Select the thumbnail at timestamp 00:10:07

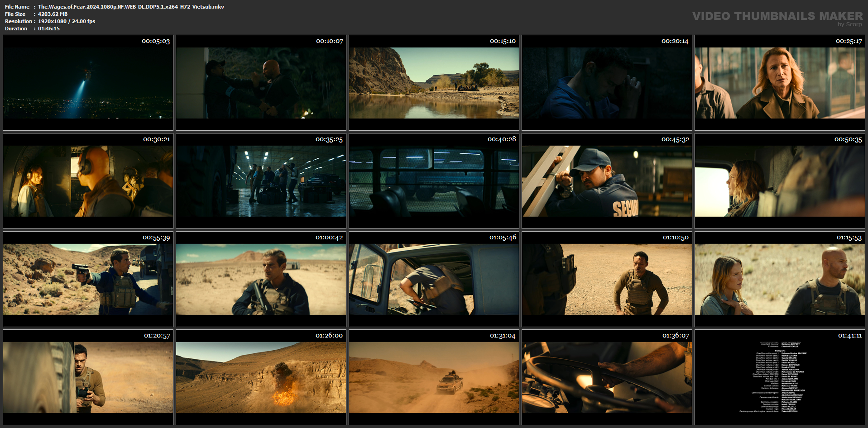[x=261, y=83]
